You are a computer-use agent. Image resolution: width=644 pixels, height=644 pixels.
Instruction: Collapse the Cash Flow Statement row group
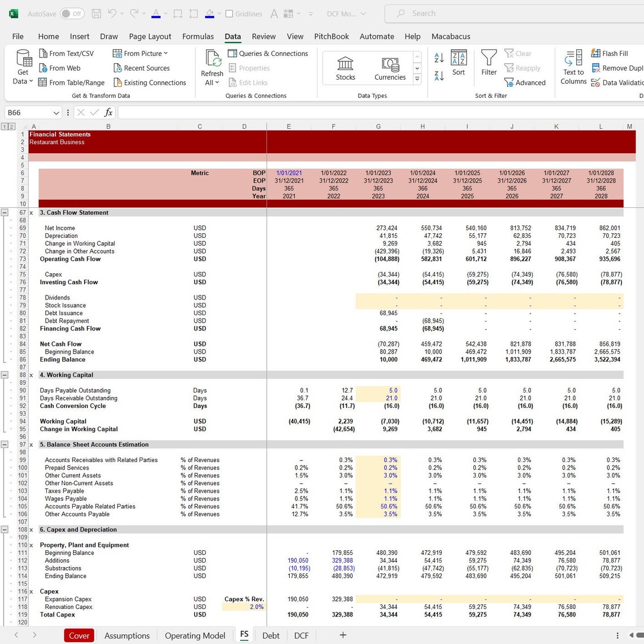click(5, 212)
